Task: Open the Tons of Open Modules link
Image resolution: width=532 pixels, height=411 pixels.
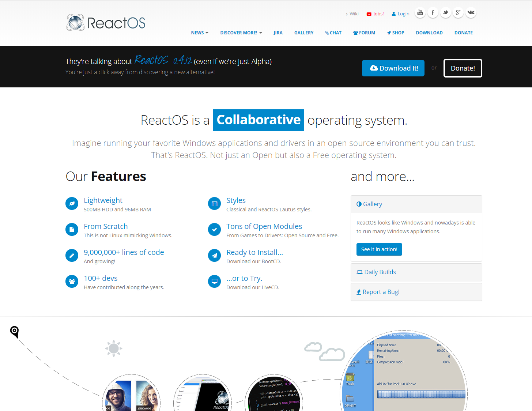Action: [x=264, y=226]
